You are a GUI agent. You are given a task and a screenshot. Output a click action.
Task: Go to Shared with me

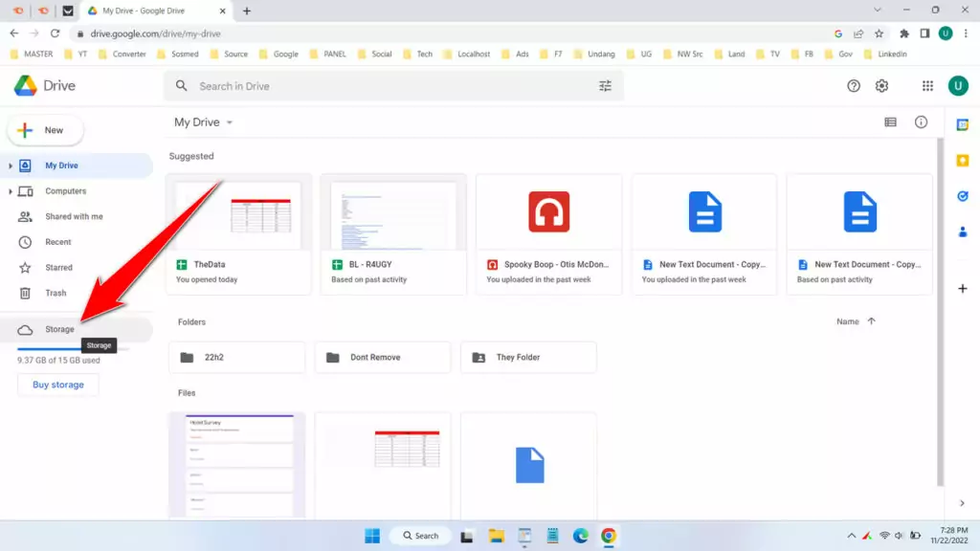(74, 217)
